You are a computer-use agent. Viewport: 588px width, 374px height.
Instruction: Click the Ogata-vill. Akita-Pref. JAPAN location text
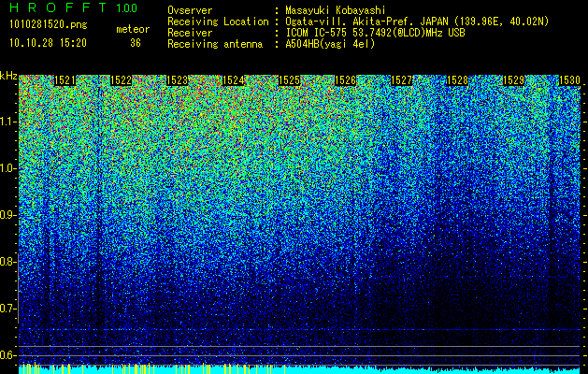(x=417, y=22)
